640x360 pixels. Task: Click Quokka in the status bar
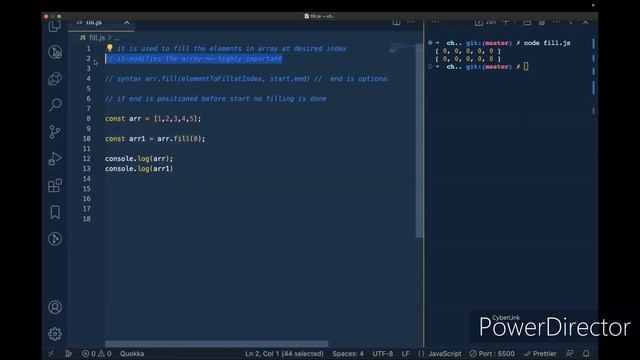point(132,353)
